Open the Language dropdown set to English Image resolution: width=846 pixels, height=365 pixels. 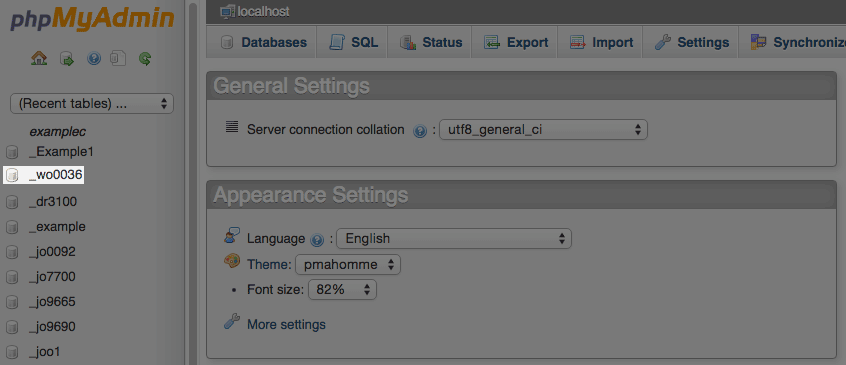(x=454, y=238)
